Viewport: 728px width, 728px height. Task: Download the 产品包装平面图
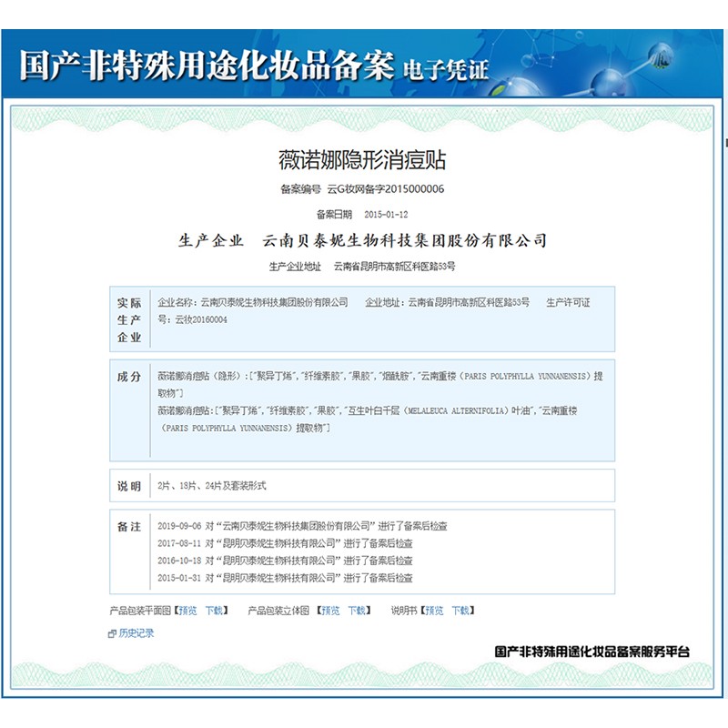(x=214, y=611)
